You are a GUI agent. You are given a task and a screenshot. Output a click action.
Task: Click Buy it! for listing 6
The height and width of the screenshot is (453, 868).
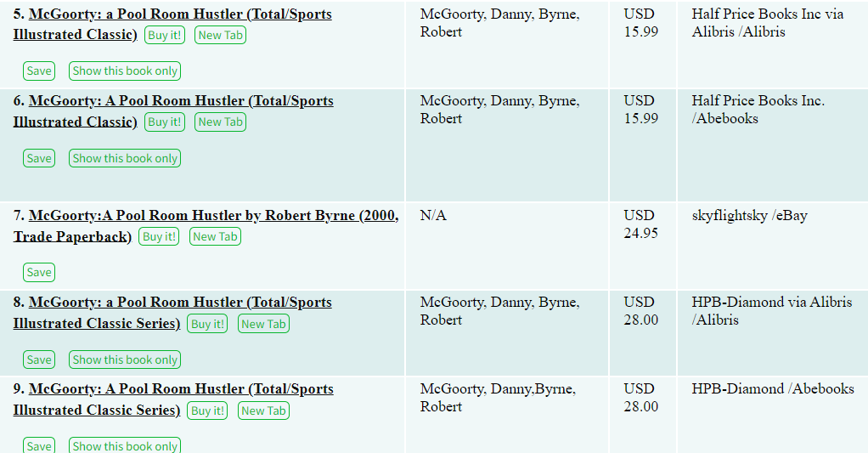pos(165,122)
